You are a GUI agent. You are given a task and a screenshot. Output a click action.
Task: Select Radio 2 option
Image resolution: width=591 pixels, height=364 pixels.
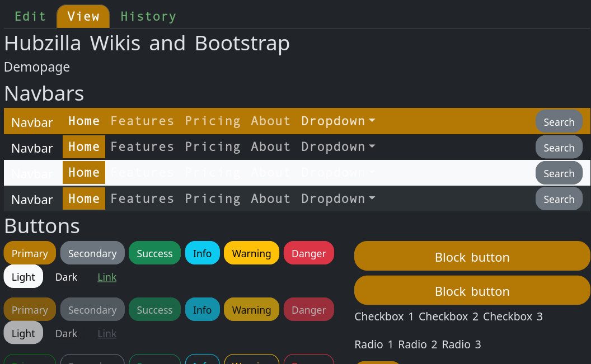(418, 344)
